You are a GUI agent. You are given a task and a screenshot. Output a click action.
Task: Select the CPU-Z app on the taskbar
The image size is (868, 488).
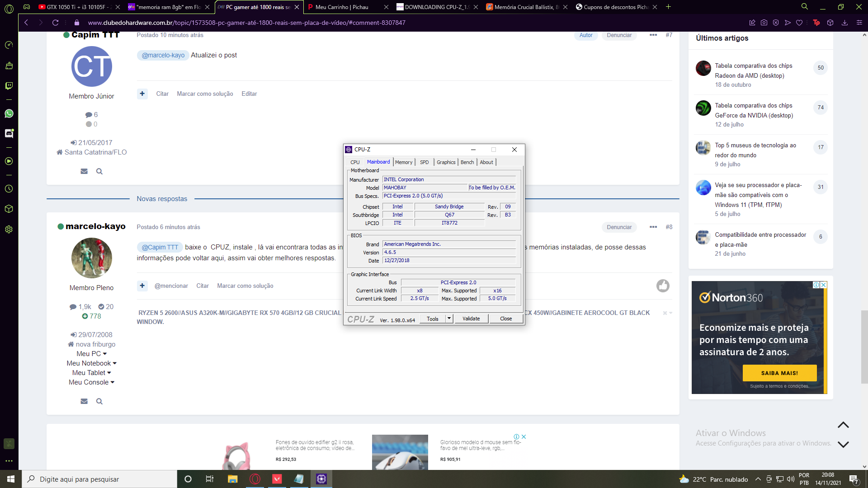pos(321,479)
